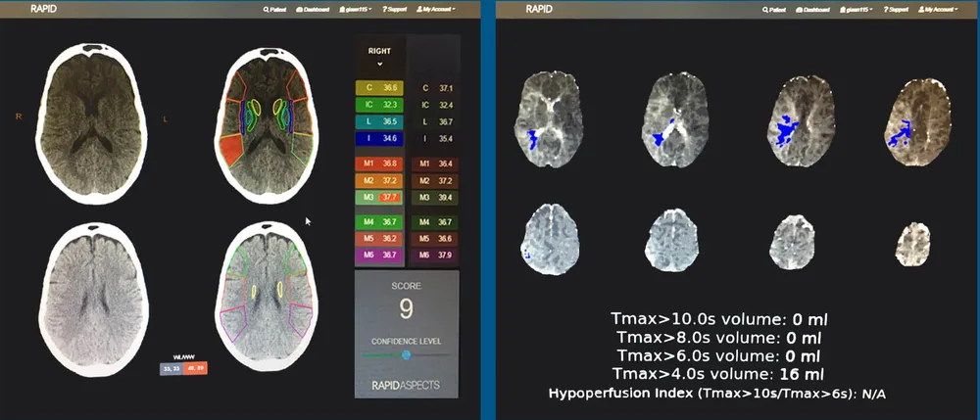Select the orange WL/WW preset button
The width and height of the screenshot is (980, 420).
click(x=197, y=368)
